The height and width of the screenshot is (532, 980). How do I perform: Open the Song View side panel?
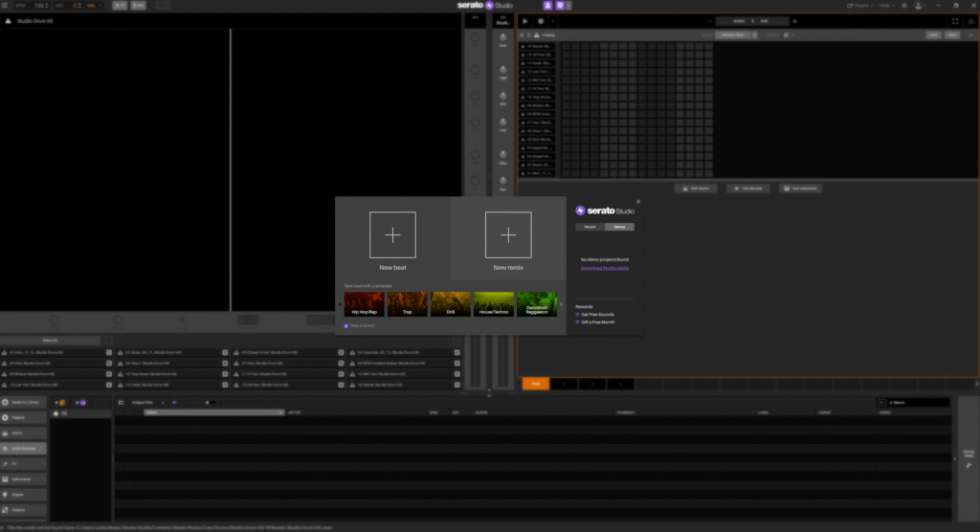click(969, 457)
